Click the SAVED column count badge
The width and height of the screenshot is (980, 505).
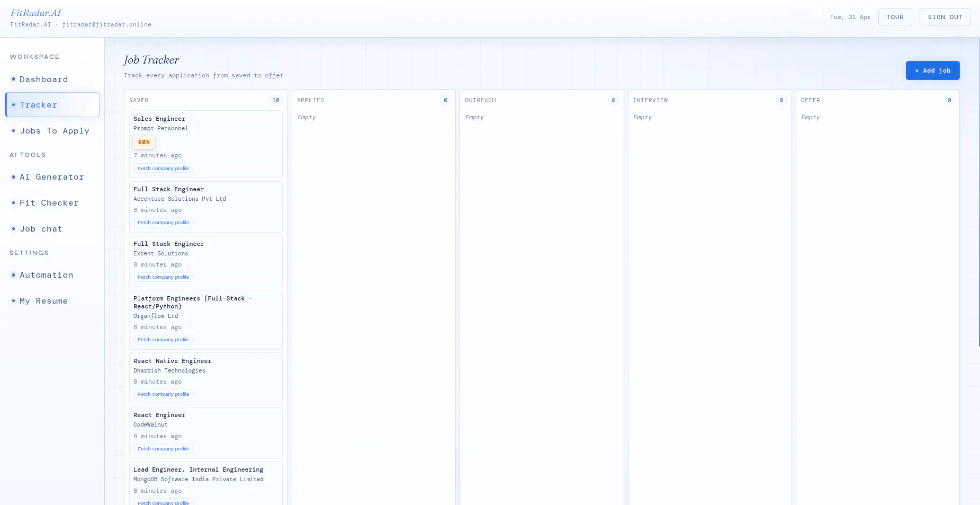tap(276, 100)
